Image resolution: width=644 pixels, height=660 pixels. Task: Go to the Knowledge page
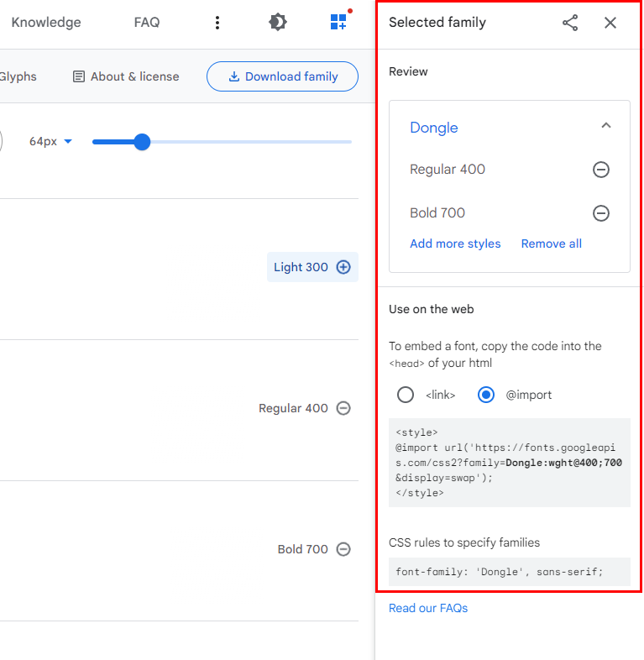(x=46, y=23)
